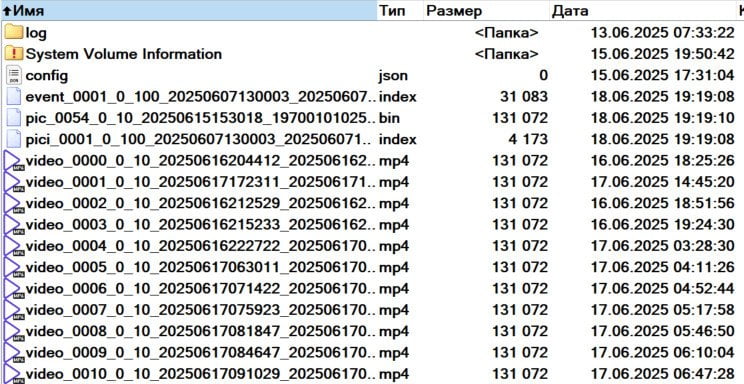Click the config json file icon

14,75
